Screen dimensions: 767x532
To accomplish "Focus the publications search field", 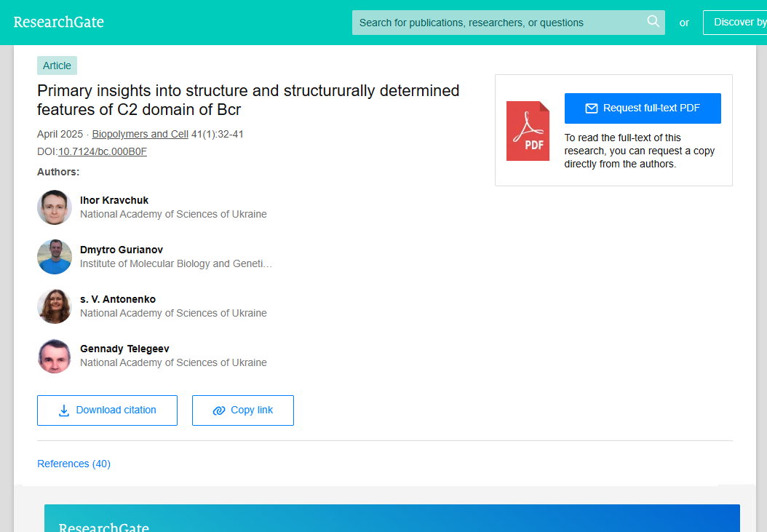I will pyautogui.click(x=498, y=23).
